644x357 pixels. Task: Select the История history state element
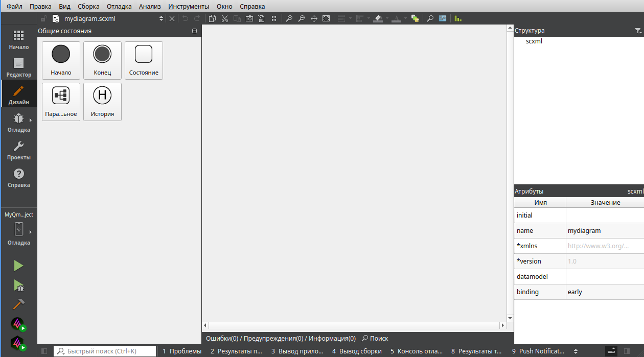102,102
